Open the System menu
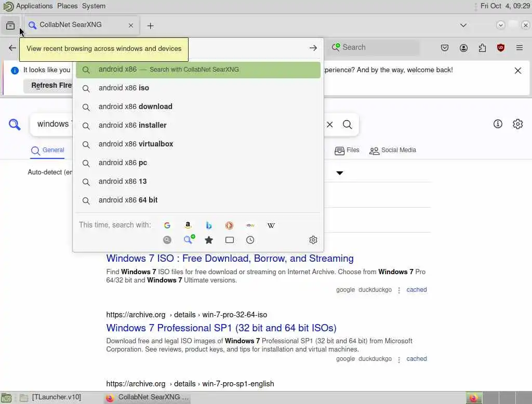The image size is (532, 404). click(94, 6)
